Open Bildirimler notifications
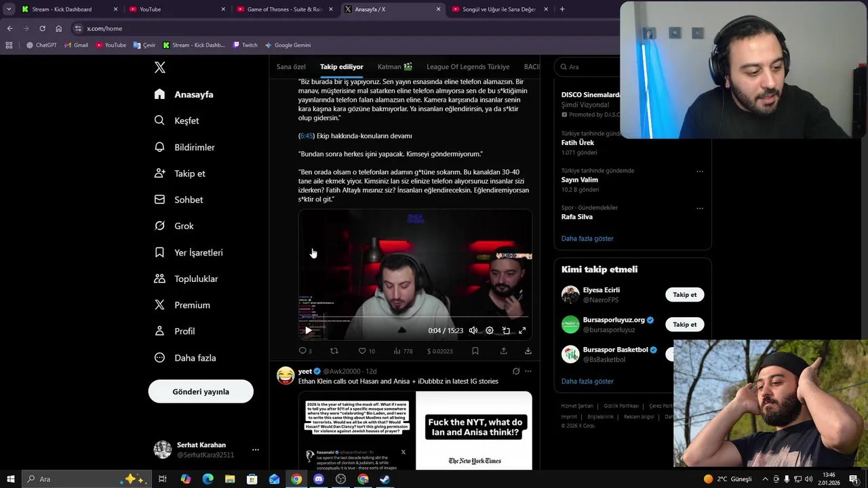Viewport: 868px width, 488px height. pos(184,147)
